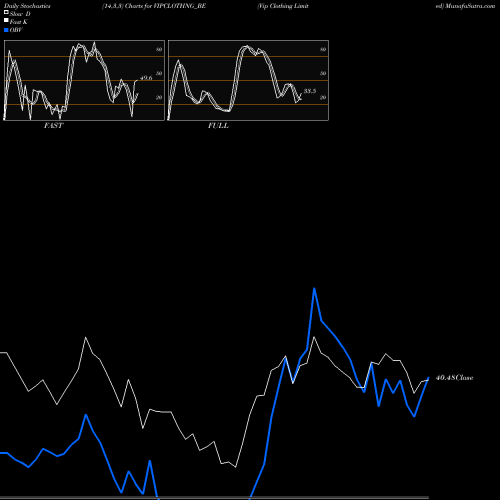Screen dimensions: 500x500
Task: Click the 80 axis label in FAST chart
Action: 159,49
